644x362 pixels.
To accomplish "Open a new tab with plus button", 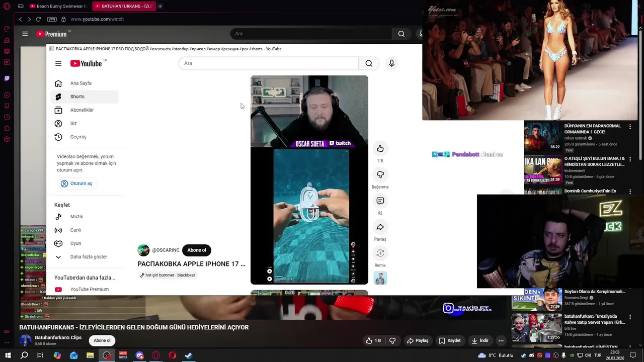I will click(160, 6).
